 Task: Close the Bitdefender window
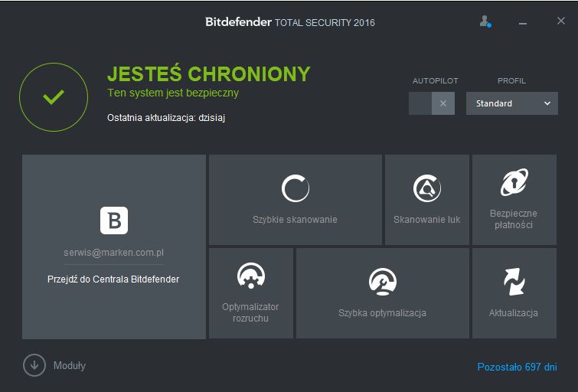coord(560,21)
